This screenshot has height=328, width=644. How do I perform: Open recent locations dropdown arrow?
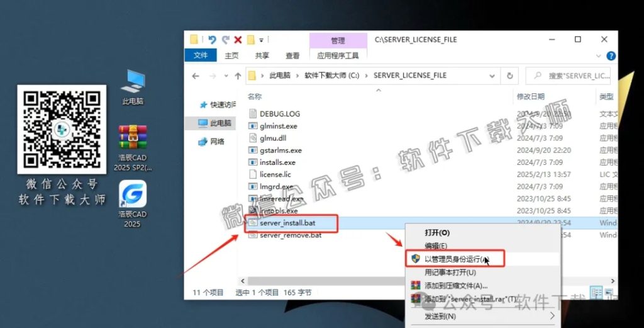pyautogui.click(x=226, y=76)
